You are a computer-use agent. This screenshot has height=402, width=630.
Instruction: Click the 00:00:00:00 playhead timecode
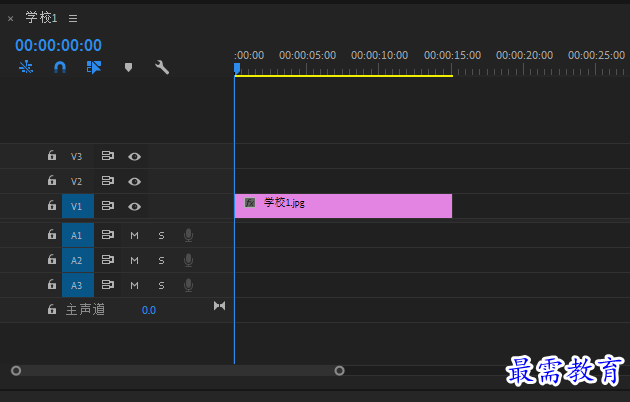(x=58, y=45)
